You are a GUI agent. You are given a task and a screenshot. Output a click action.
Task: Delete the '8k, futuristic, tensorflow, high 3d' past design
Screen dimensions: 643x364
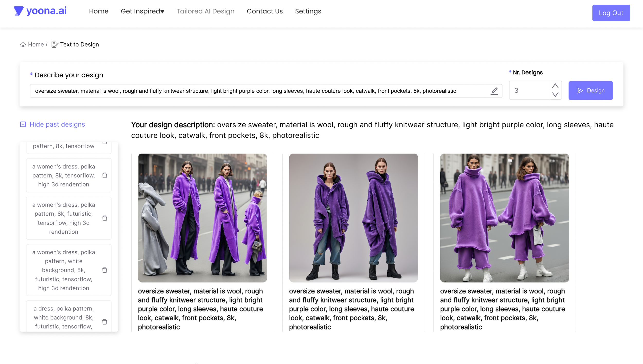click(x=104, y=218)
